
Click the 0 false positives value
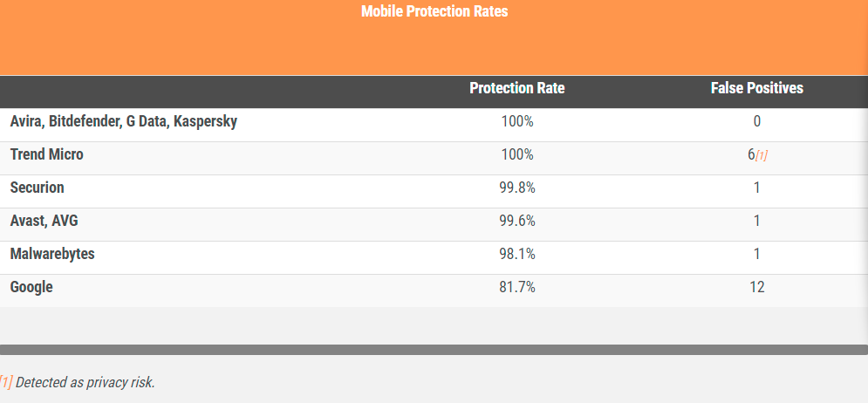click(x=756, y=121)
